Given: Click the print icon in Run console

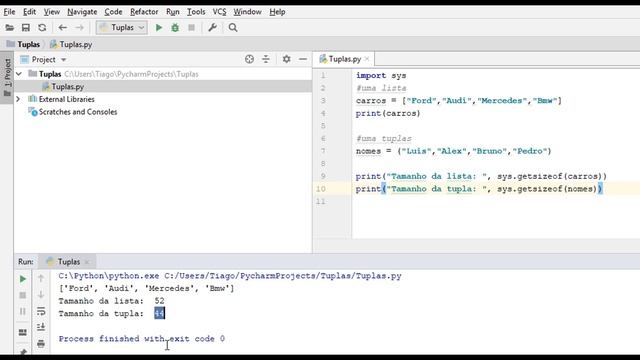Looking at the screenshot, I should tap(41, 344).
